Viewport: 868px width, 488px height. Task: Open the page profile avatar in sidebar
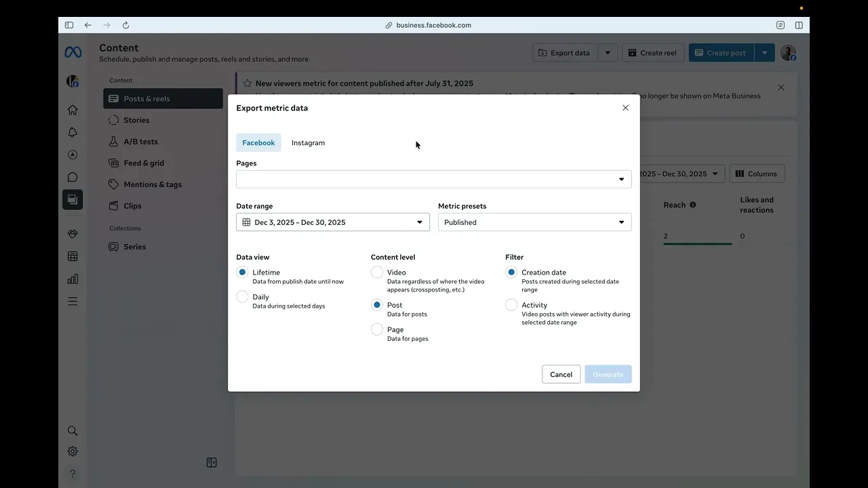pyautogui.click(x=73, y=81)
